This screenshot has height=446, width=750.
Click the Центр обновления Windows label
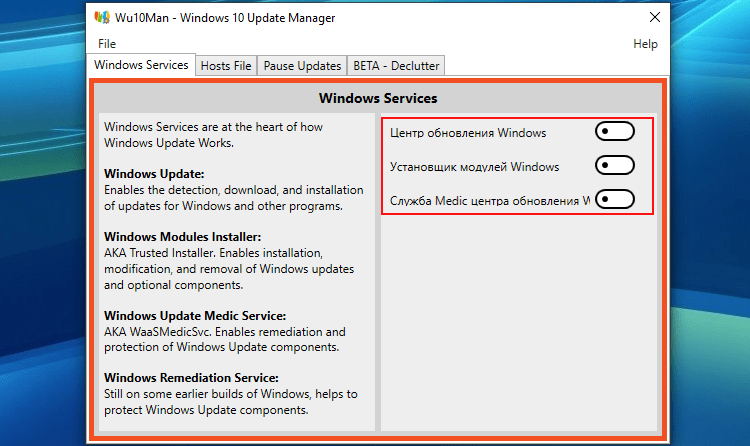tap(468, 133)
